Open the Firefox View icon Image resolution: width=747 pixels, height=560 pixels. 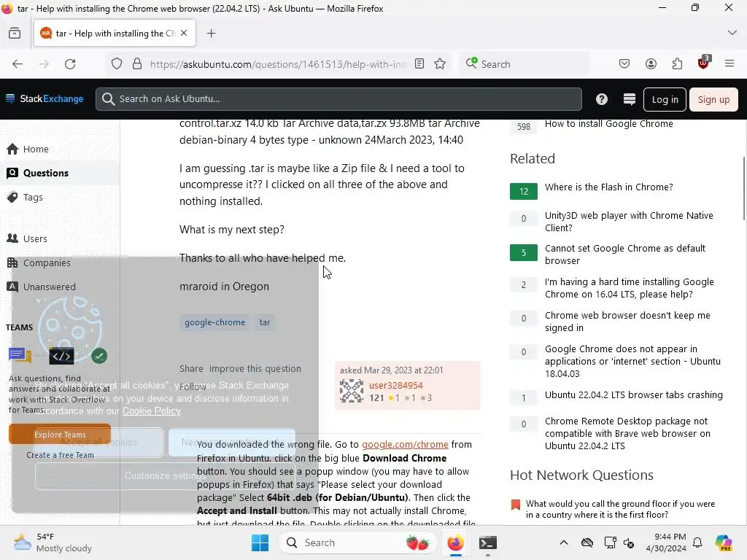(15, 34)
